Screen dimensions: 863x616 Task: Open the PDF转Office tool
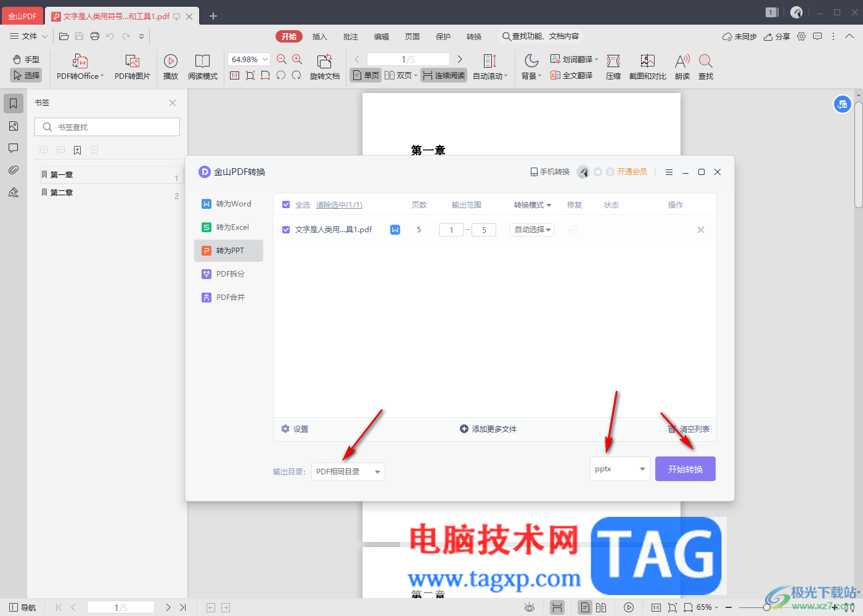tap(80, 67)
